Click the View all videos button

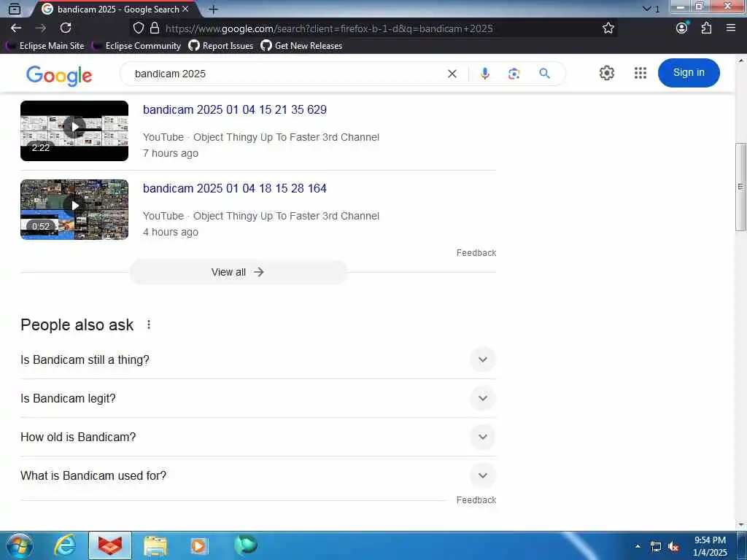click(x=239, y=272)
